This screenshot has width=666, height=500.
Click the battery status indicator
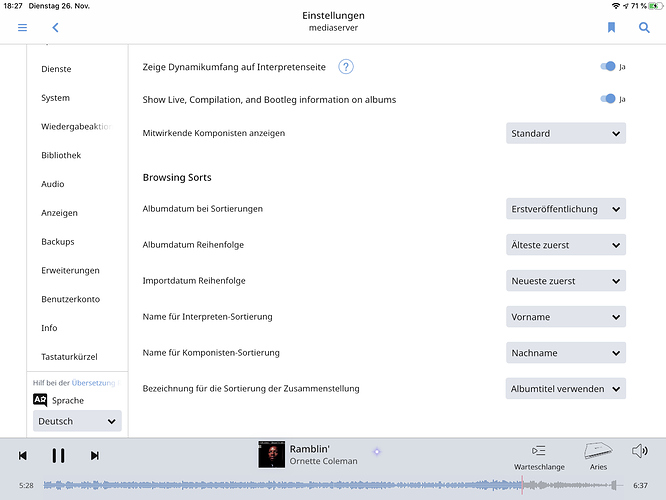655,6
